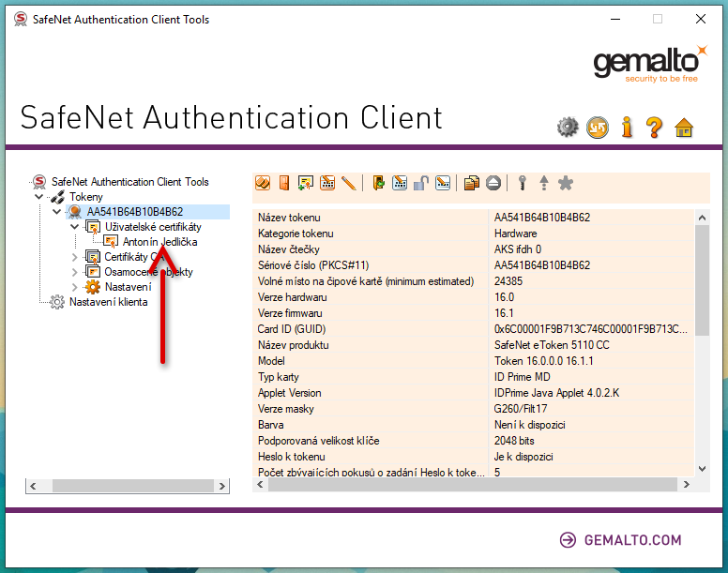Select the SafeNet Authentication Client Tools root node
The width and height of the screenshot is (728, 573).
130,181
